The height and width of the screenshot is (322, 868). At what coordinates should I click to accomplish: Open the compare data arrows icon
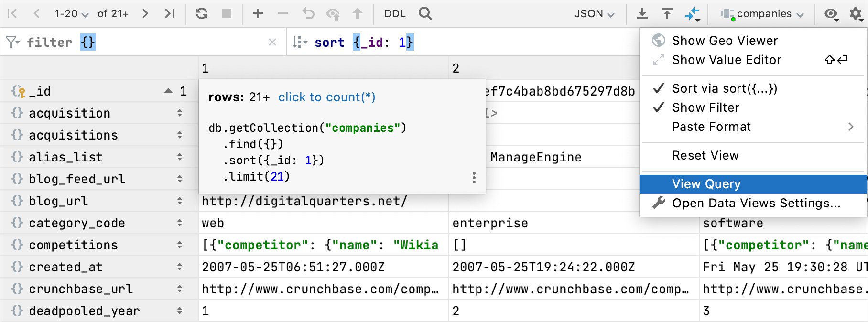click(693, 14)
